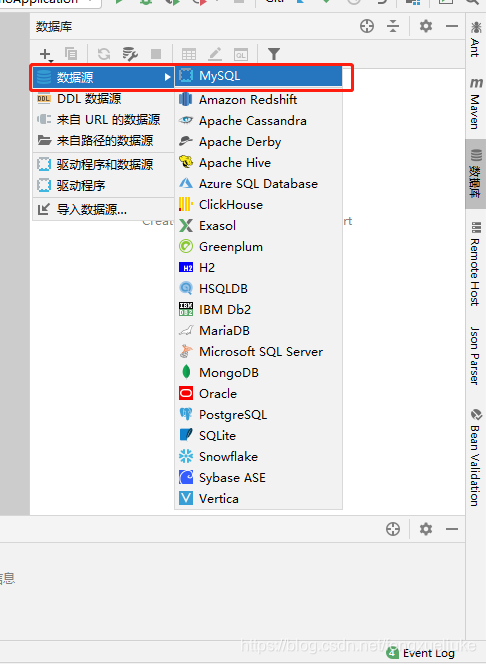Expand the 数据源 submenu
486x664 pixels.
(104, 77)
